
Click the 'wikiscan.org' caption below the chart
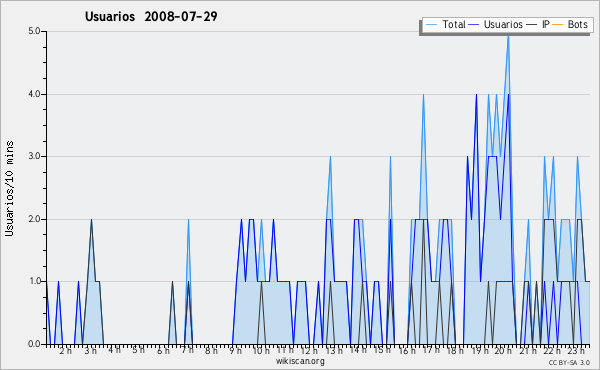300,361
